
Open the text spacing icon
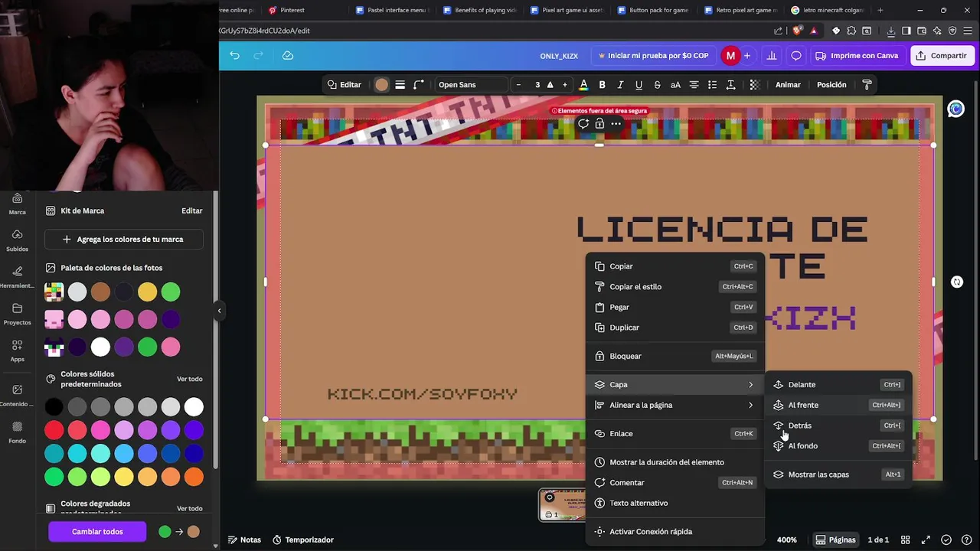(731, 85)
